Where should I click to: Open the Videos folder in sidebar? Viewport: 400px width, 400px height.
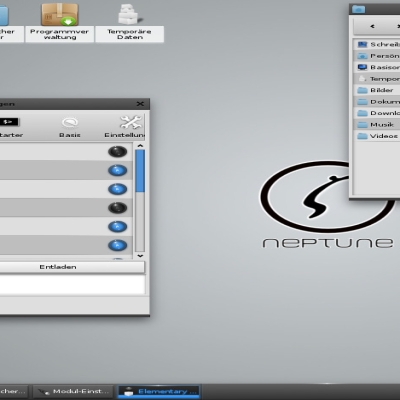377,136
